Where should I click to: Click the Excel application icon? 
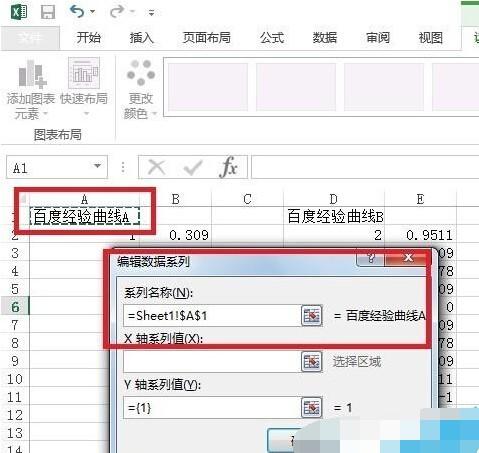tap(19, 12)
